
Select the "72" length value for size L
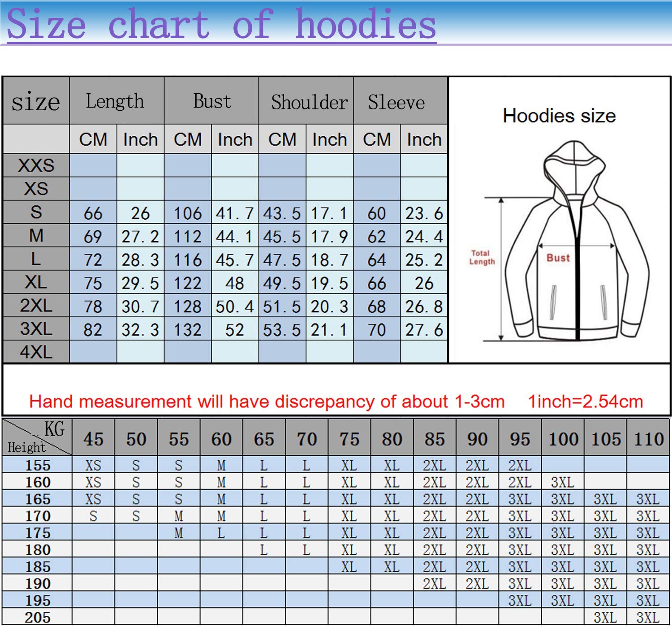click(x=93, y=259)
